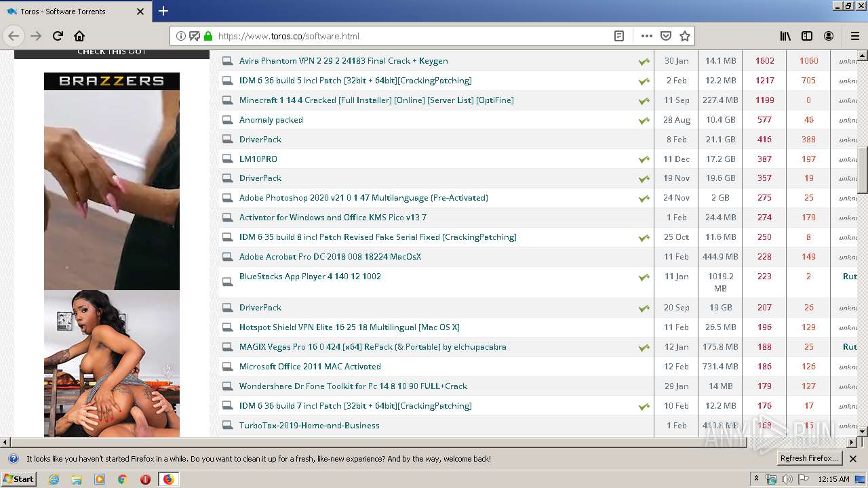
Task: Open IDM 6 36 build 7 torrent link
Action: click(x=355, y=406)
